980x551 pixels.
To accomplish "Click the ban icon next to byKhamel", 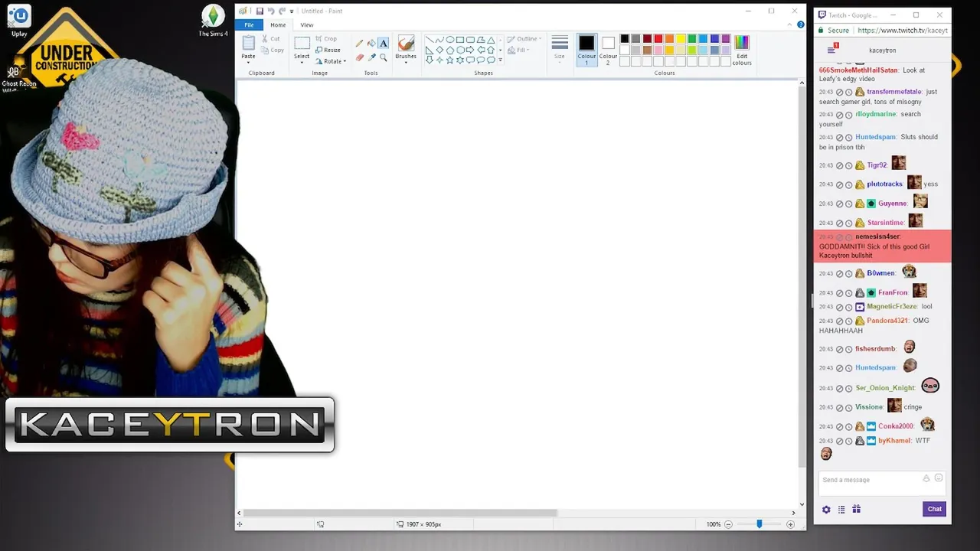I will (840, 441).
